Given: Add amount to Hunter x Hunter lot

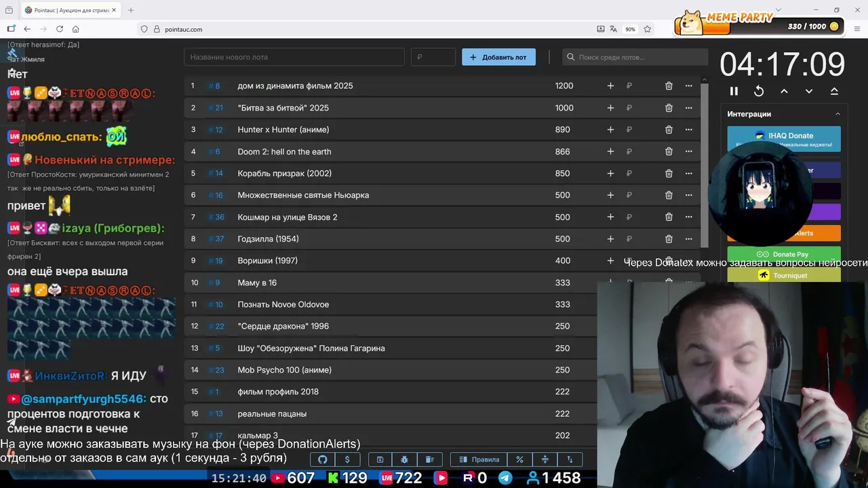Looking at the screenshot, I should tap(610, 129).
